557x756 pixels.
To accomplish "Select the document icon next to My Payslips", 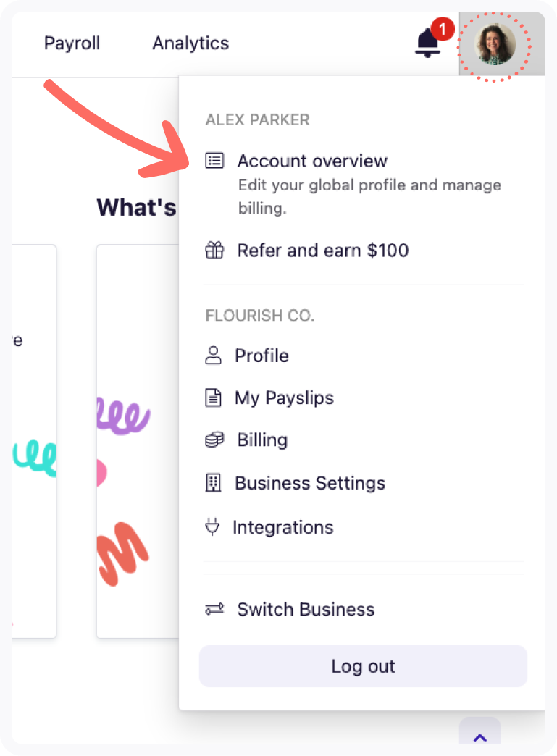I will tap(213, 397).
